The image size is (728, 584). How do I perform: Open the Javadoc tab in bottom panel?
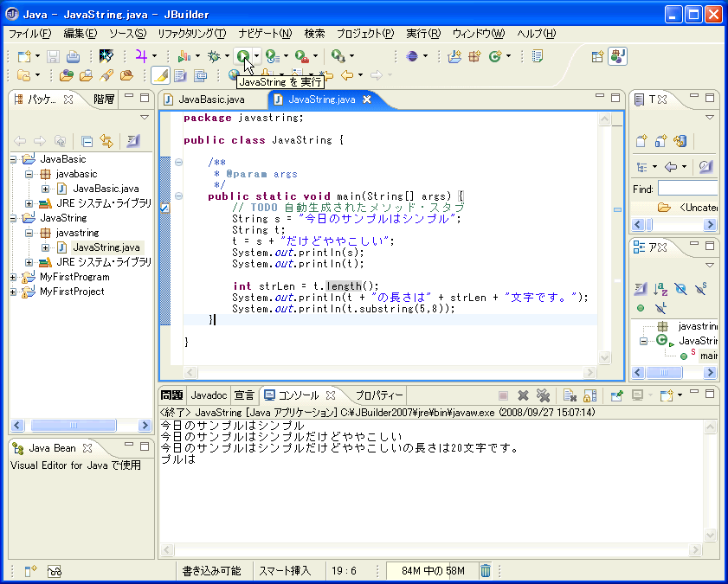(x=209, y=395)
